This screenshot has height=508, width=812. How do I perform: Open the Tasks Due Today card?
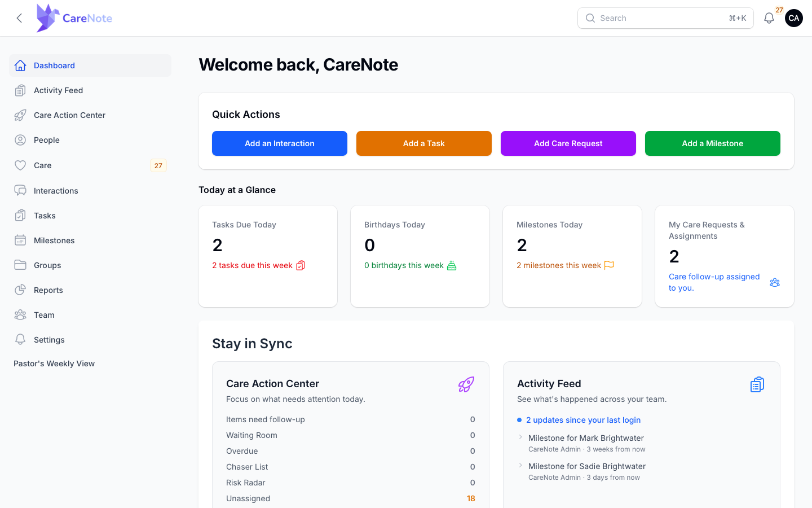point(268,256)
